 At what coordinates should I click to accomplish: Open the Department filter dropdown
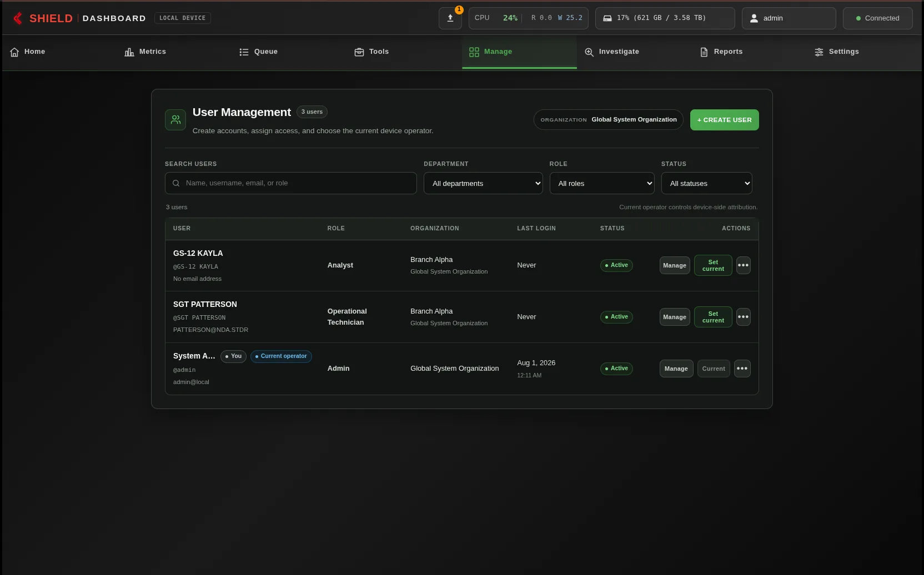point(483,183)
